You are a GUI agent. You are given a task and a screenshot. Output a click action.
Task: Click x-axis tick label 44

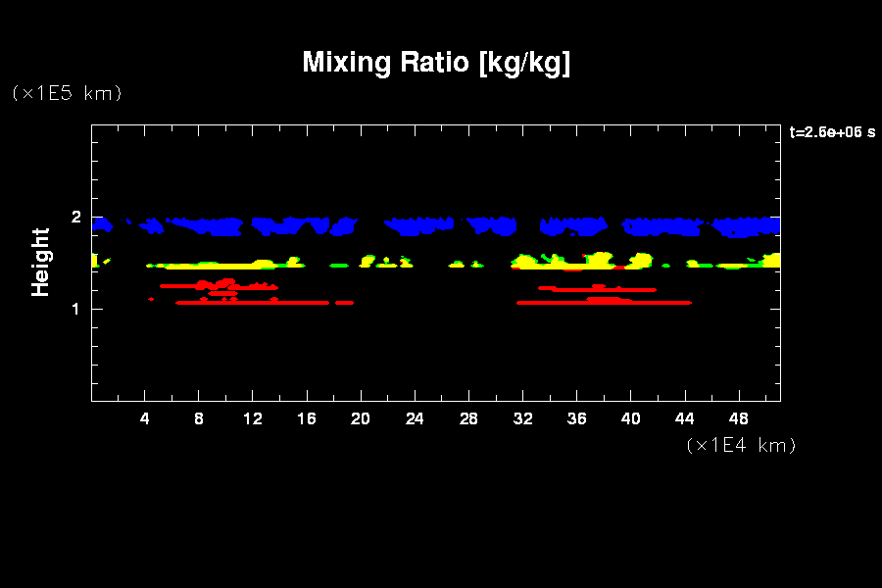pos(684,419)
